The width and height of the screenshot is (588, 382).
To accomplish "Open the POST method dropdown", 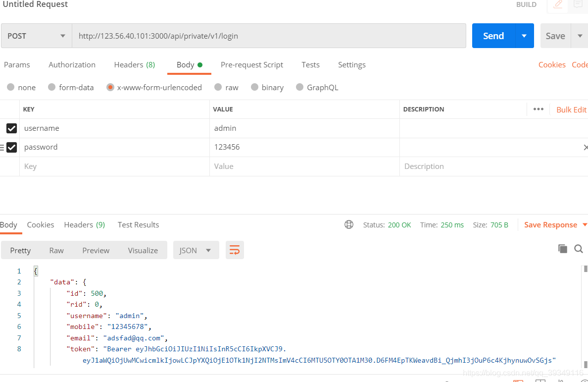I will (36, 36).
